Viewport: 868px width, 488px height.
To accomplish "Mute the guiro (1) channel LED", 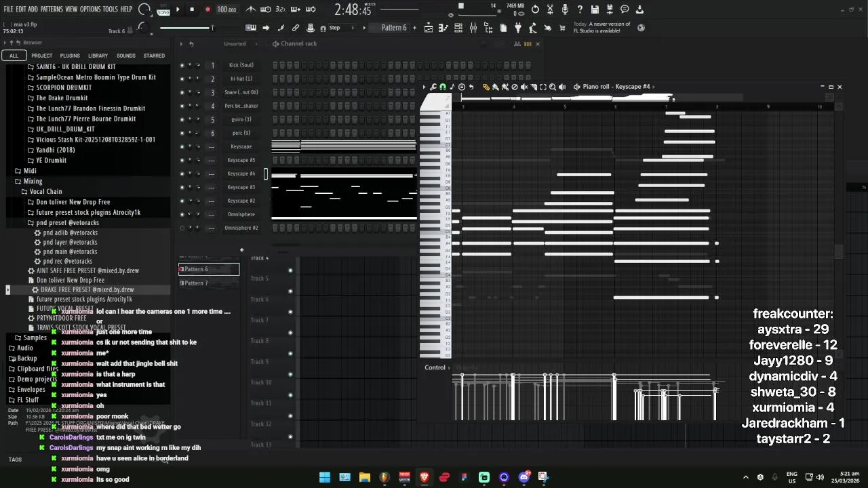I will coord(182,120).
